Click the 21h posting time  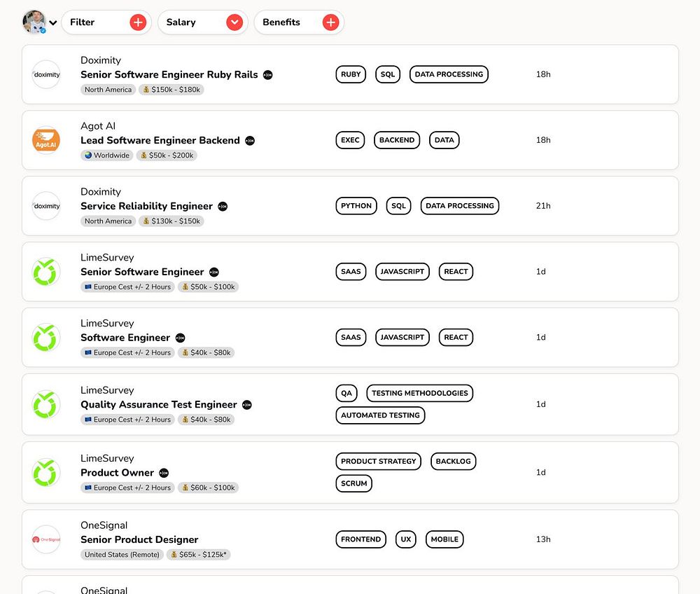[543, 206]
